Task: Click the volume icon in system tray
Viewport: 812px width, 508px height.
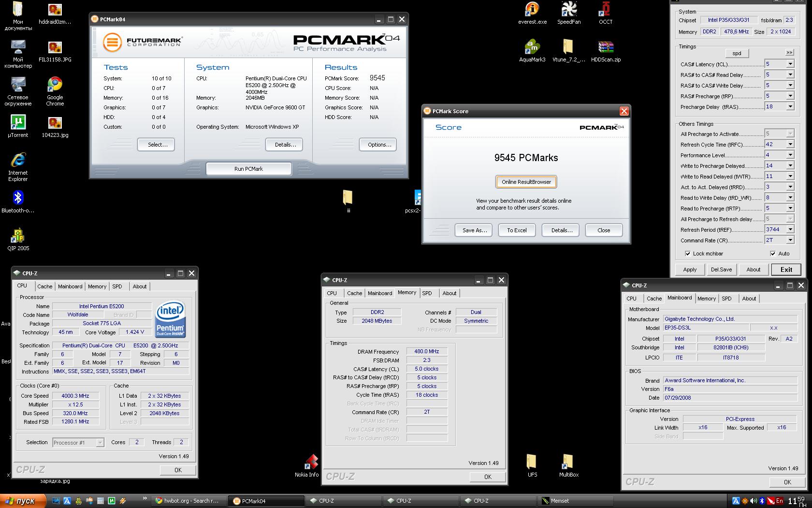Action: 754,501
